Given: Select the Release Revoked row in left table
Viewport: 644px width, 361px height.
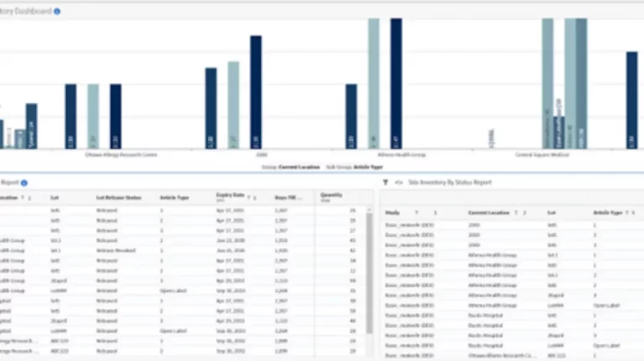Looking at the screenshot, I should 117,250.
